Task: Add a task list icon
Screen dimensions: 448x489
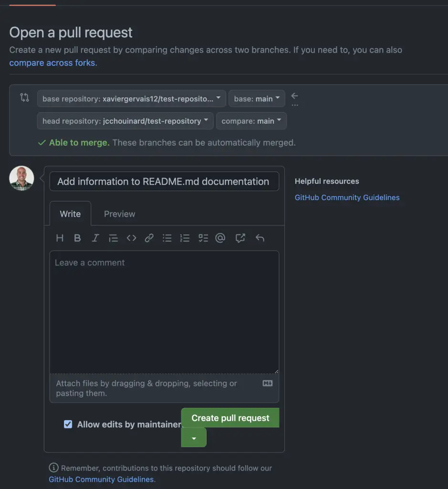Action: pos(203,238)
